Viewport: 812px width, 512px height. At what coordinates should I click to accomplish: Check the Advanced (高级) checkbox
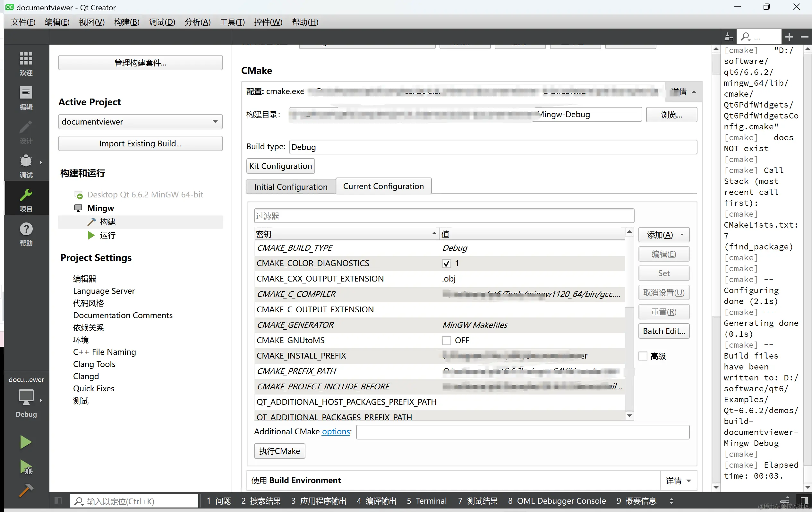(x=643, y=356)
